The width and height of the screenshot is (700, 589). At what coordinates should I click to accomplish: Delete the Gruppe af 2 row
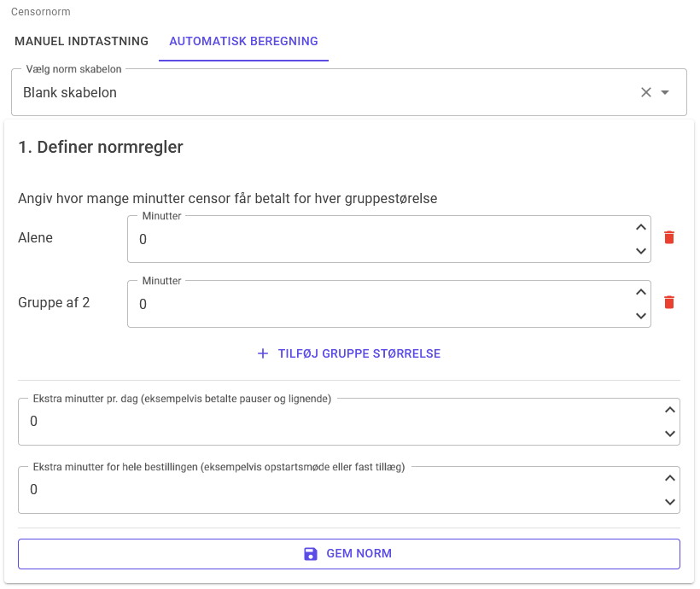pos(669,302)
